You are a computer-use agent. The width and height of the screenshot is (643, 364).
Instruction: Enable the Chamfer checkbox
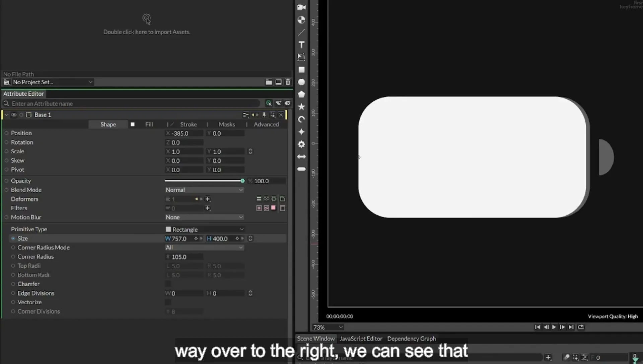[168, 284]
